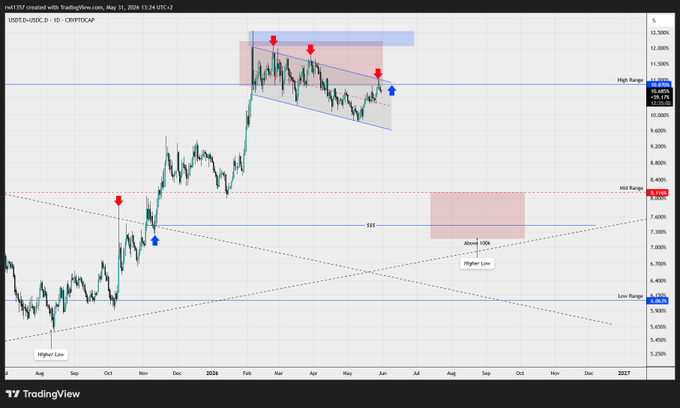Click the red 8.116% price tag

pyautogui.click(x=657, y=193)
